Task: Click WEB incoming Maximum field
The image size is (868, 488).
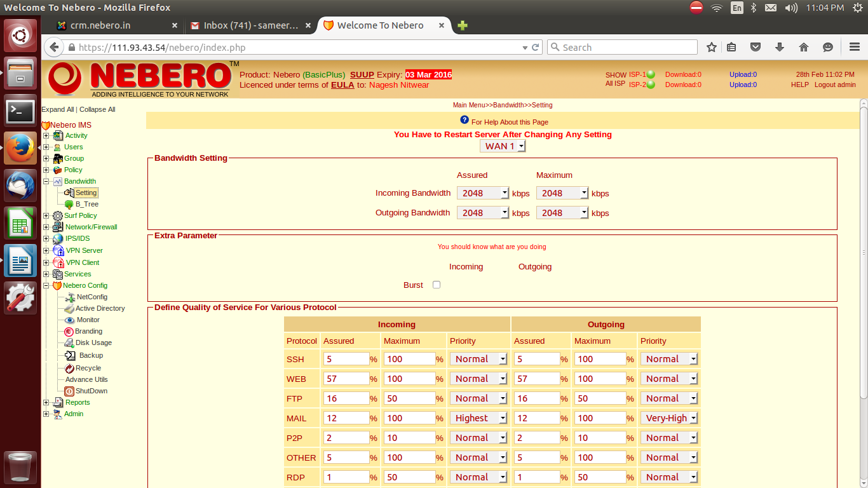Action: pos(410,379)
